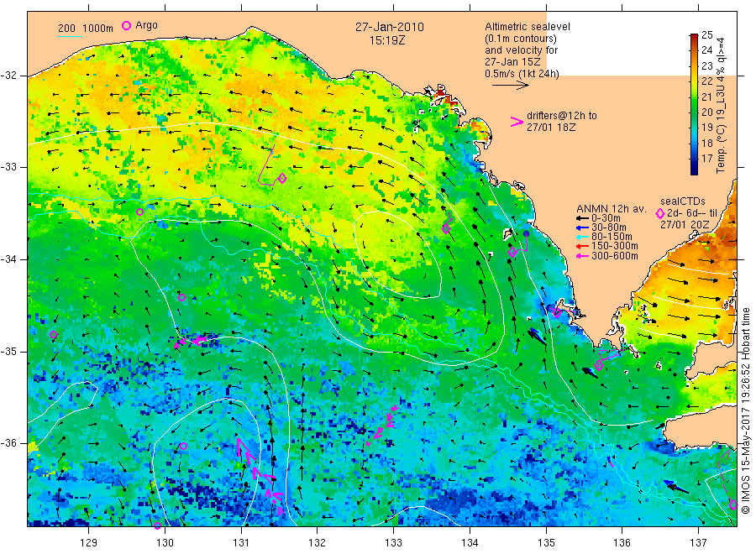Click the blue 30-80m ANMN arrow symbol
This screenshot has width=756, height=554.
(582, 227)
